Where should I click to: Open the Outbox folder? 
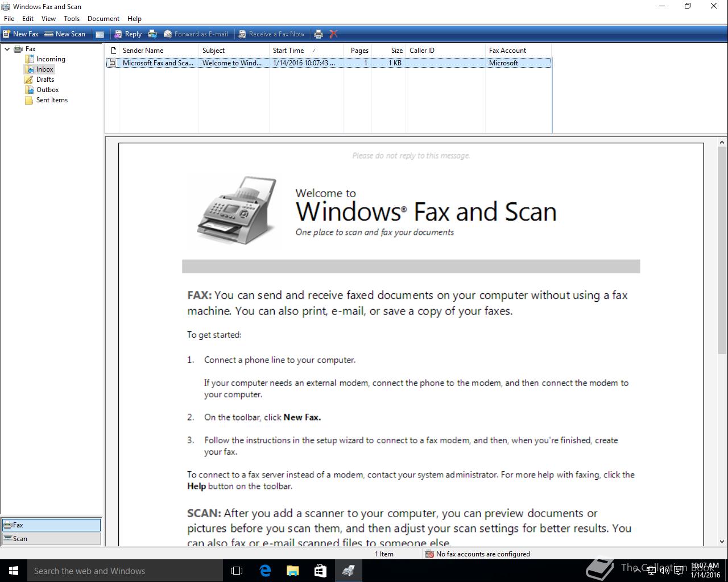coord(47,90)
